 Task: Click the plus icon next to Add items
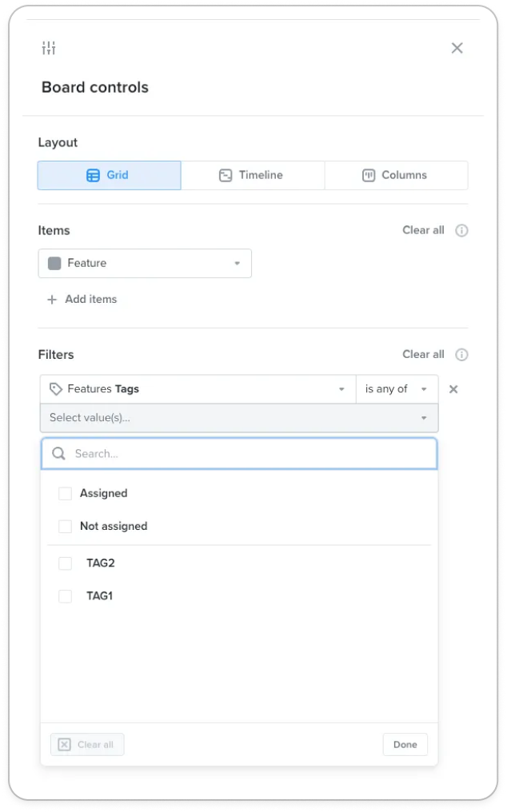52,300
